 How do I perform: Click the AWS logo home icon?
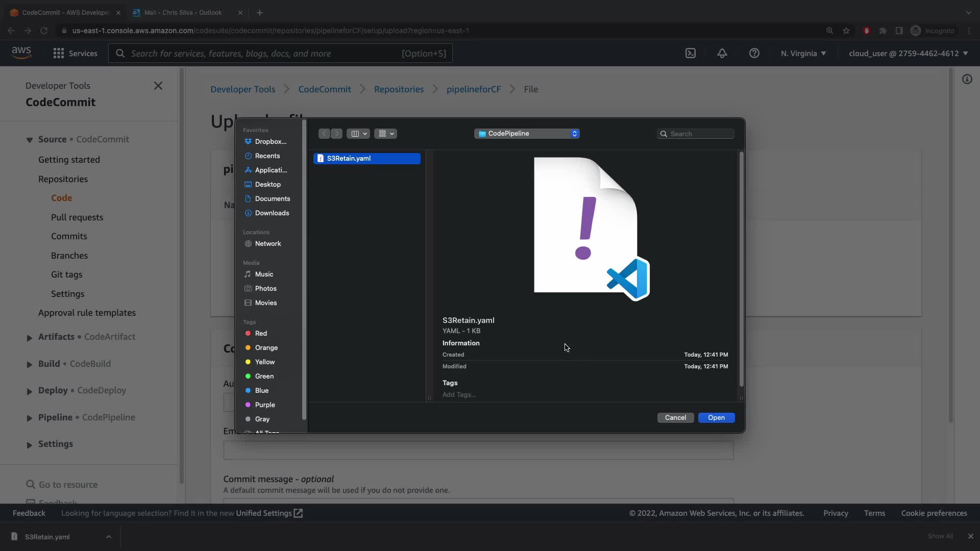coord(21,53)
